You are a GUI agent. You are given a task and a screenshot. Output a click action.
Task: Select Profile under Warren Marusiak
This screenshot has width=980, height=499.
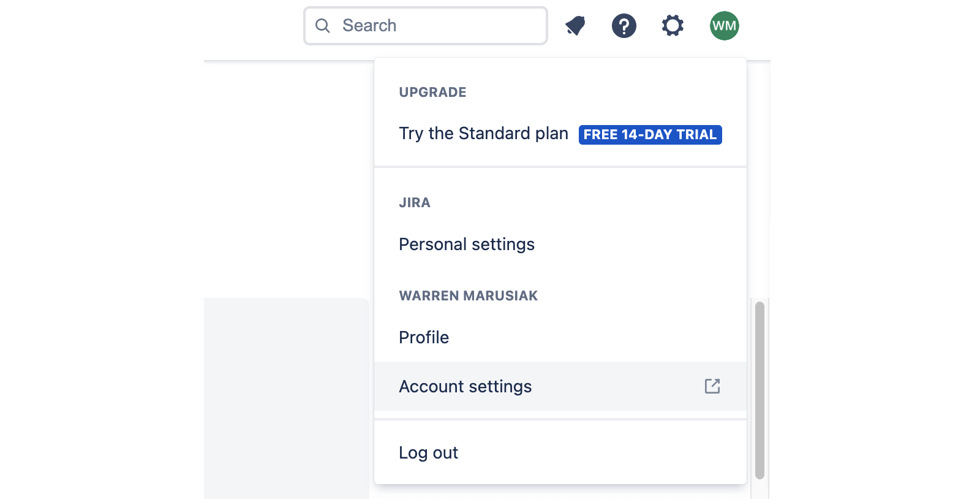(x=423, y=337)
